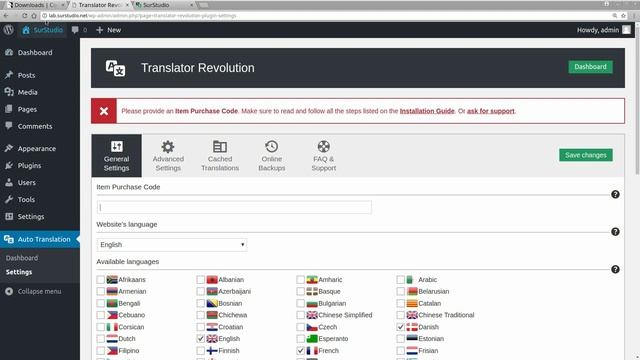Uncheck the English language checkbox

click(200, 339)
